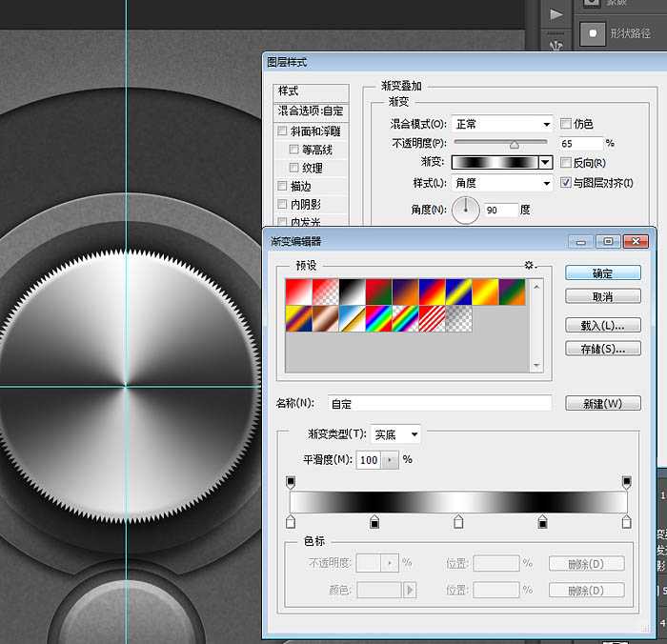The image size is (667, 644).
Task: Click the play icon in the side panel
Action: click(x=556, y=13)
